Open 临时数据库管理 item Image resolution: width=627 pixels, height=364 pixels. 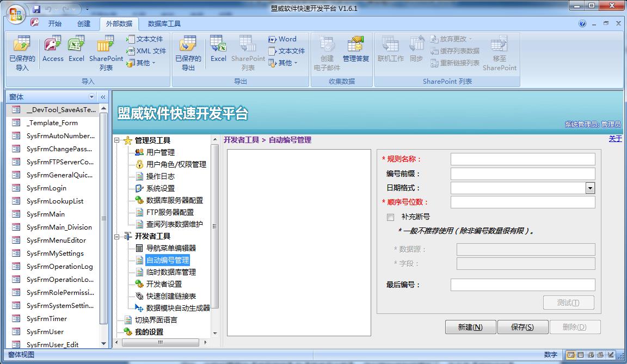[165, 272]
